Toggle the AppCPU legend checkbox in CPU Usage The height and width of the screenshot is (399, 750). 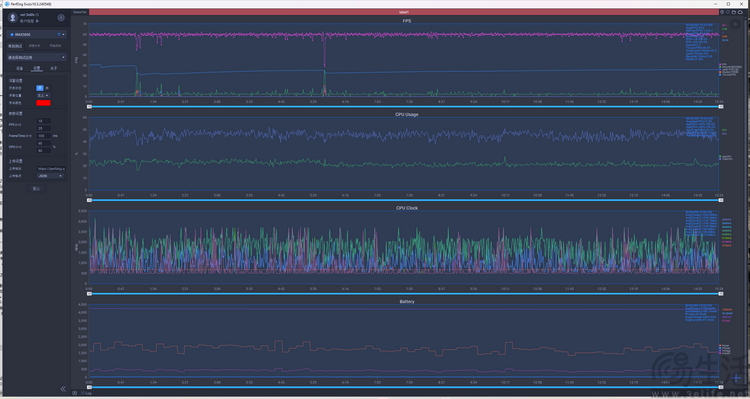[x=720, y=156]
